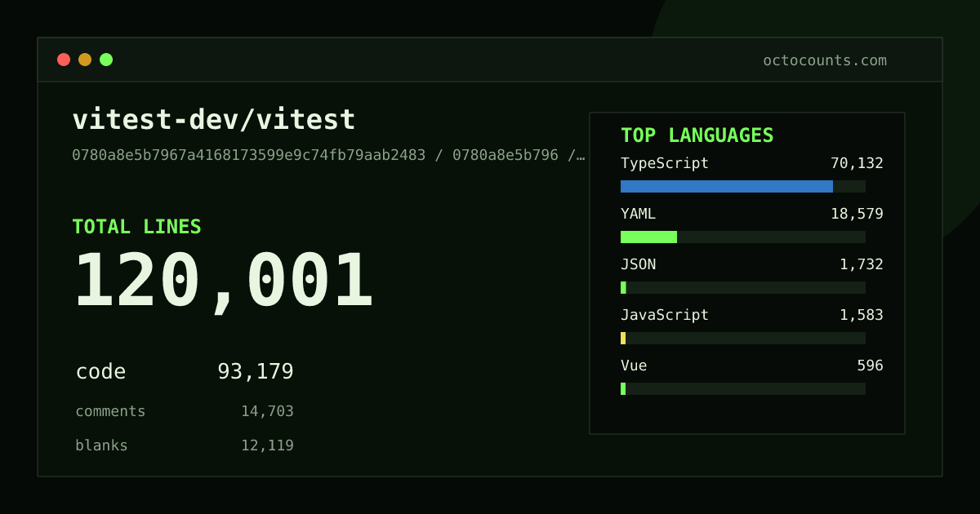Select the code row label
Viewport: 980px width, 514px height.
coord(100,372)
